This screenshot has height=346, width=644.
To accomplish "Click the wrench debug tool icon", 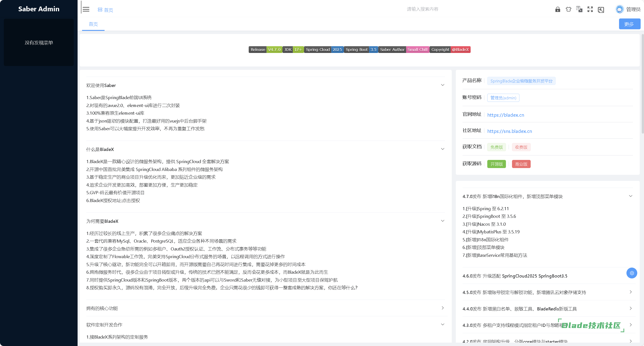I will pos(601,10).
